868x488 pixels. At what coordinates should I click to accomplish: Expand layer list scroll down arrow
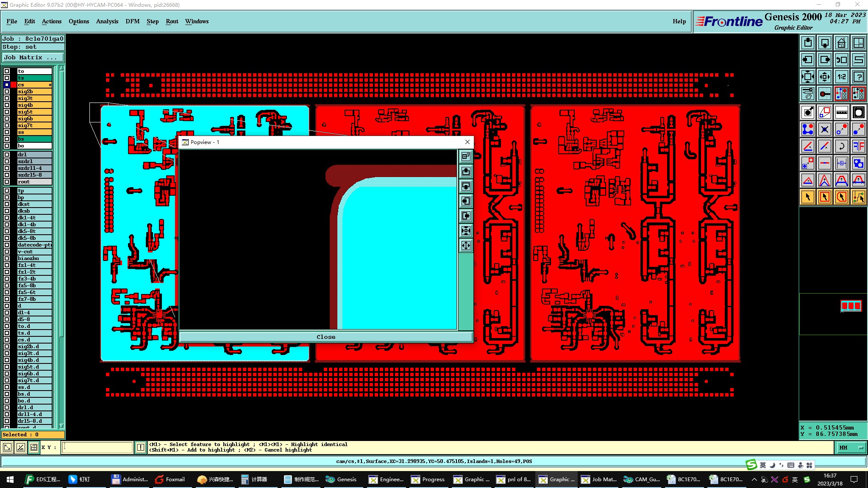coord(61,426)
